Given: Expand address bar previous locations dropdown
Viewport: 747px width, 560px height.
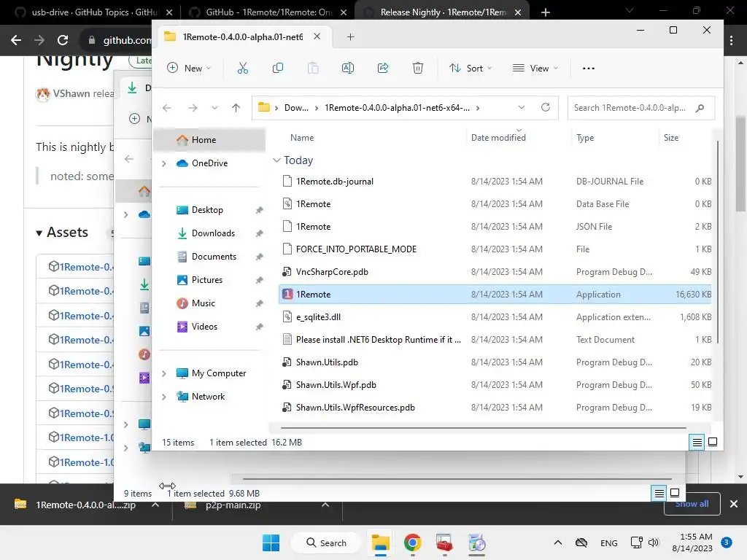Looking at the screenshot, I should (x=521, y=107).
